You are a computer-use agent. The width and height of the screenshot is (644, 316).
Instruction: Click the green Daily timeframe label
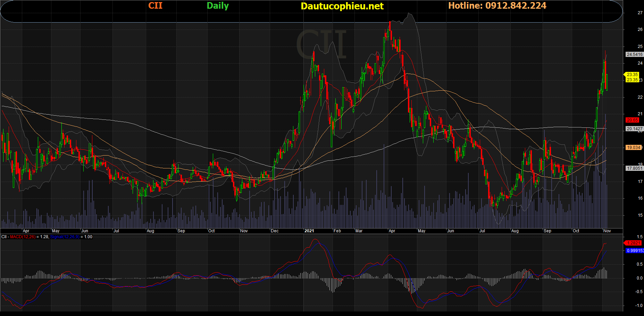pos(218,6)
